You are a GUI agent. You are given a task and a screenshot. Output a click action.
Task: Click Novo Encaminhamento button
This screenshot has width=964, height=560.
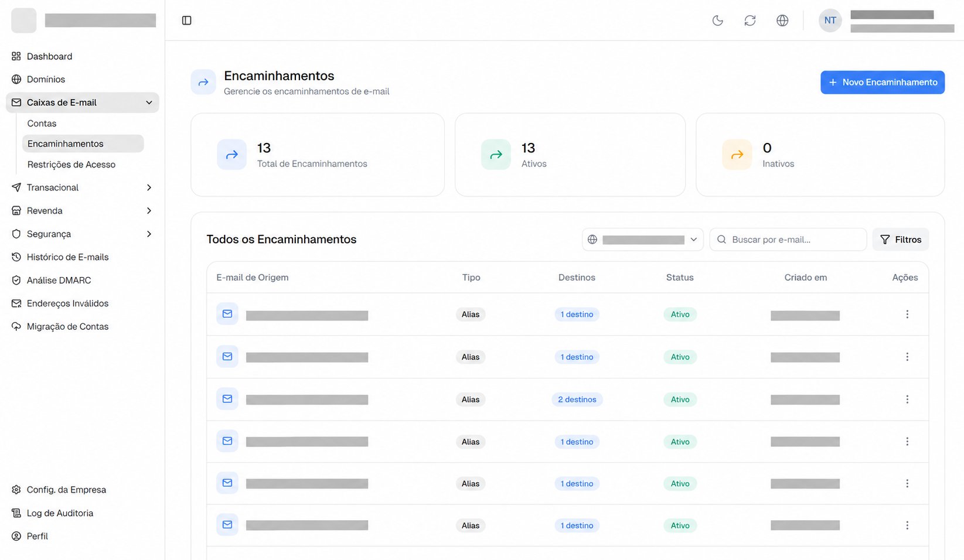[883, 82]
